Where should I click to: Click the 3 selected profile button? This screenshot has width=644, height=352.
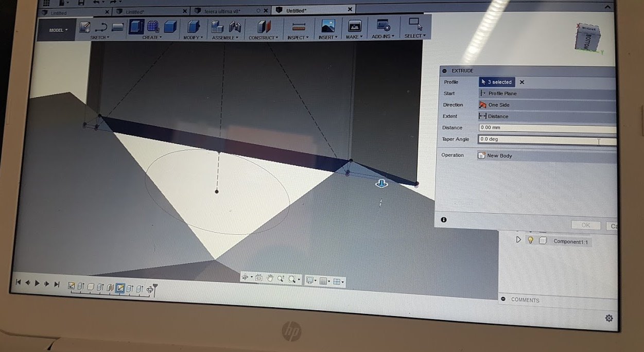(x=497, y=82)
